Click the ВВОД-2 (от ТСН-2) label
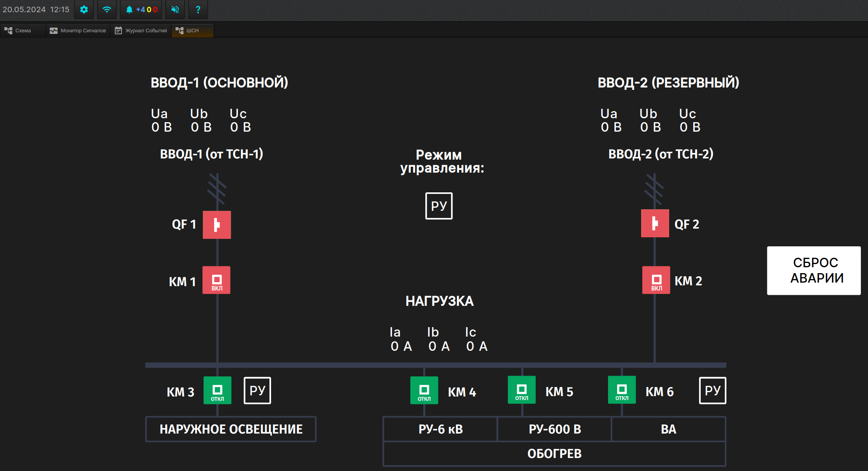 [x=661, y=154]
